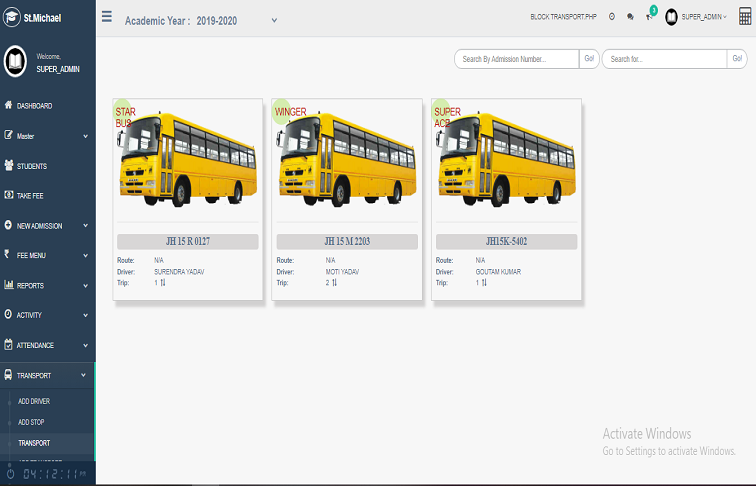Viewport: 756px width, 486px height.
Task: Click the clock icon beside BLOCK TRANSPORT.PHP
Action: (x=612, y=17)
